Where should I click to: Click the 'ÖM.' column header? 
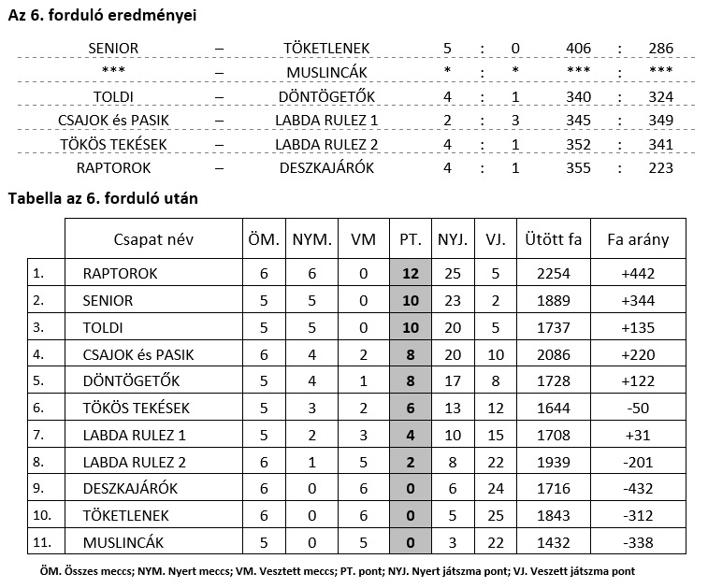pos(263,239)
